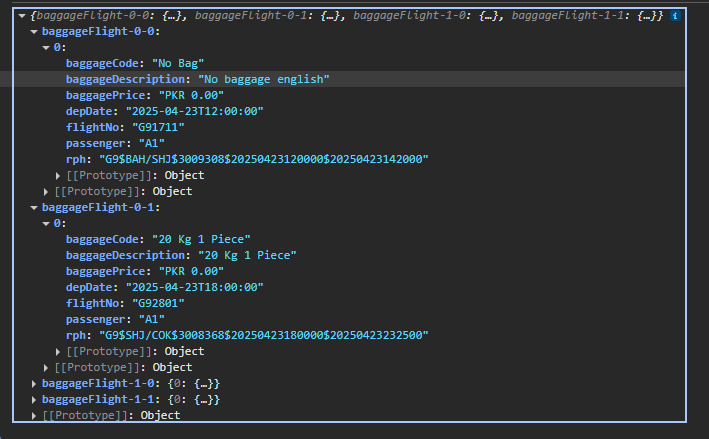709x439 pixels.
Task: Expand the last [[Prototype]] at the bottom
Action: 35,415
